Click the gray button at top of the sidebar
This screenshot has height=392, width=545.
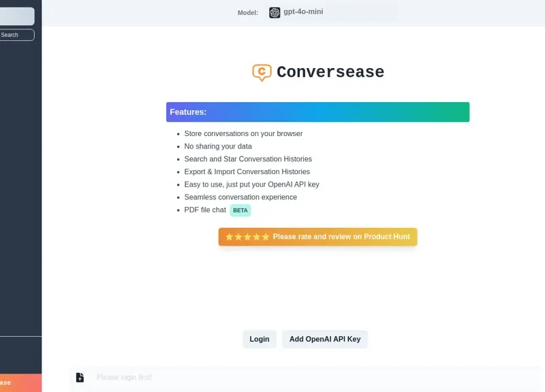[x=17, y=16]
